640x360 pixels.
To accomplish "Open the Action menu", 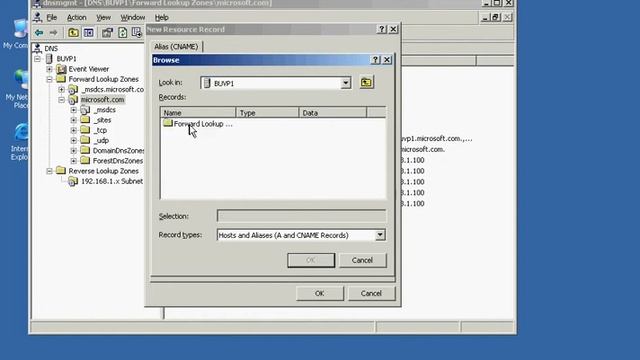I will point(77,18).
